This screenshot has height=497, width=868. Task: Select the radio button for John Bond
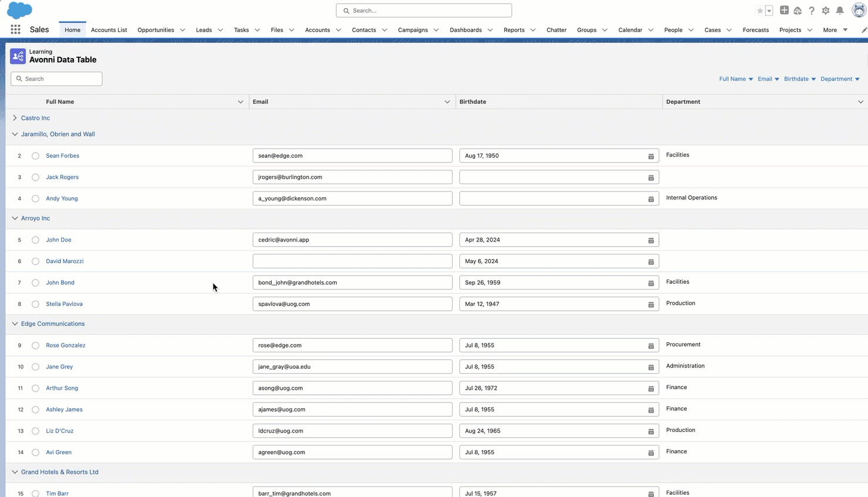pyautogui.click(x=35, y=283)
